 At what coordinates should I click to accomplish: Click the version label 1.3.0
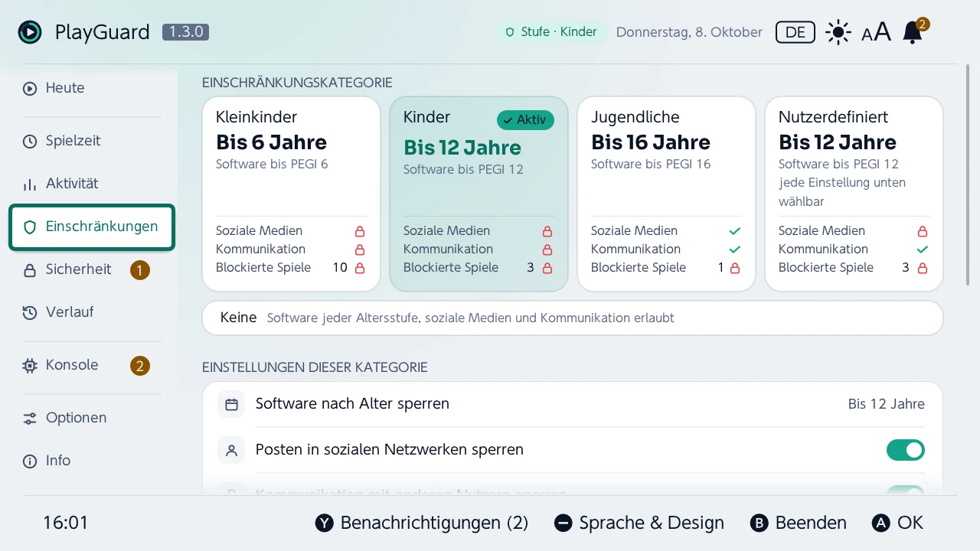(185, 32)
